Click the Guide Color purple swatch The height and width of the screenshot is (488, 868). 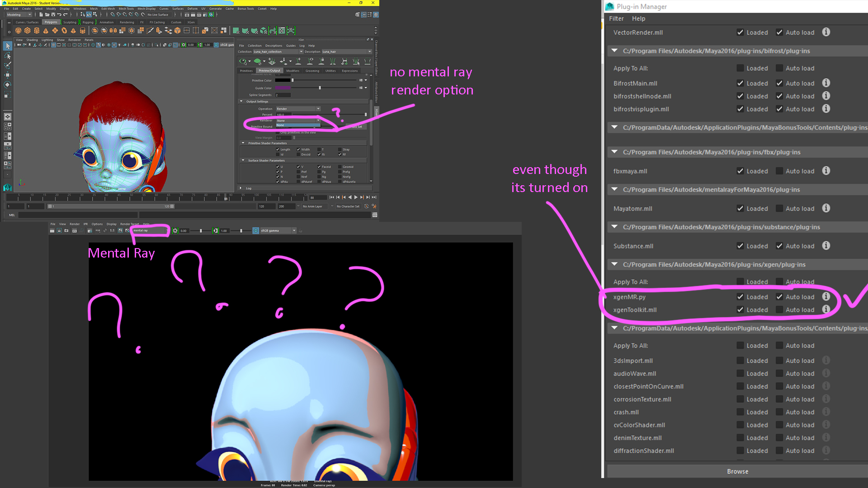coord(283,88)
